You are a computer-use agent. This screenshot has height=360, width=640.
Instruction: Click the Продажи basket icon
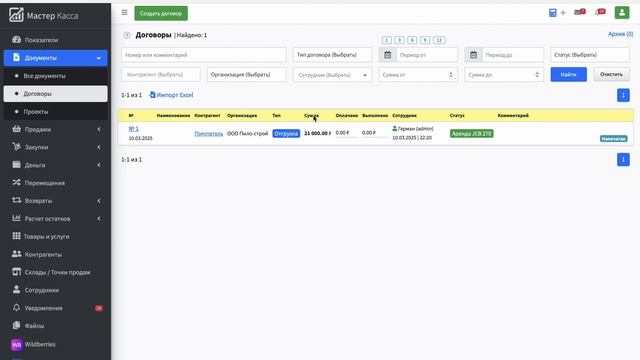tap(16, 129)
